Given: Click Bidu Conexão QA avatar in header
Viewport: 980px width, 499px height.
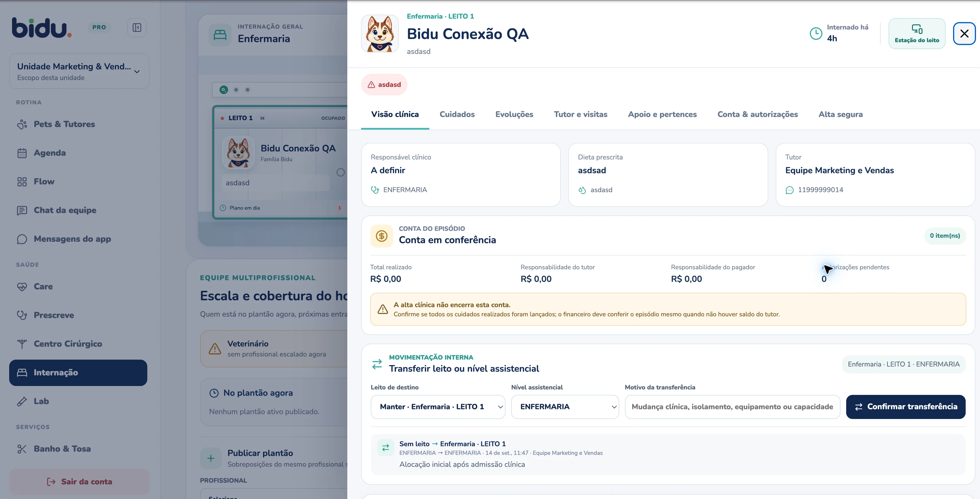Looking at the screenshot, I should (x=380, y=34).
